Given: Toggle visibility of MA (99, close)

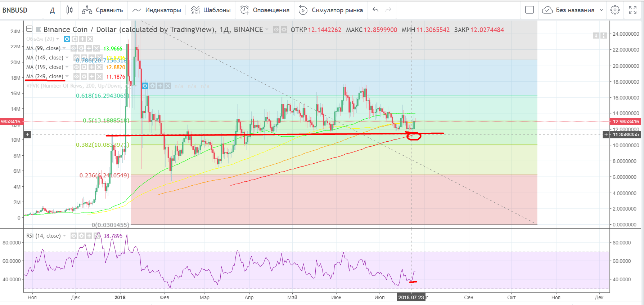Looking at the screenshot, I should [73, 48].
